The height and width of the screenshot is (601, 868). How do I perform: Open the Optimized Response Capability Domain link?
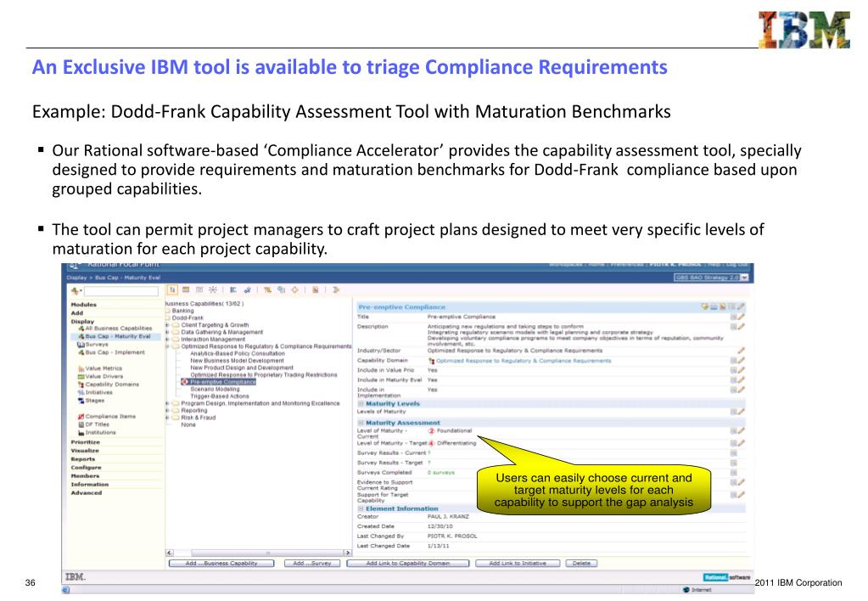(524, 361)
